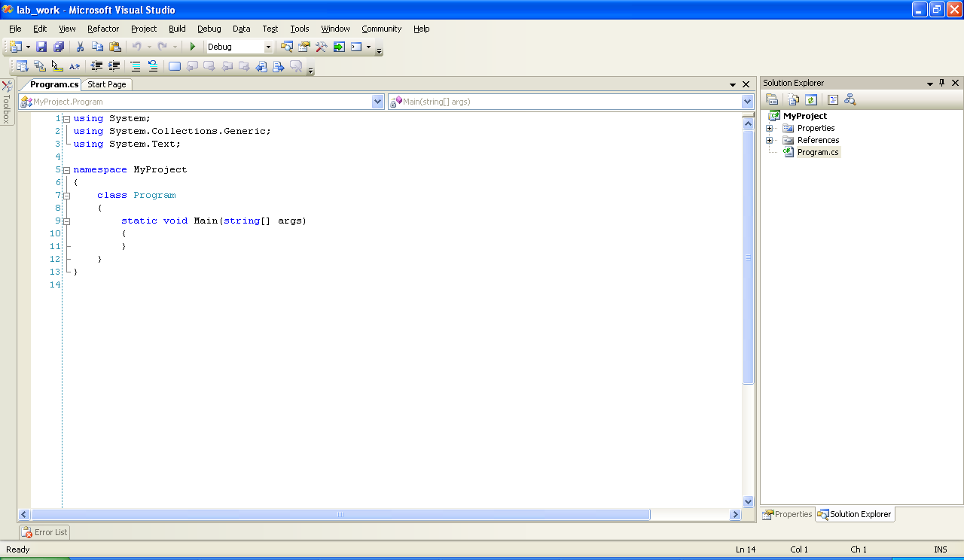
Task: Select Program.cs in Solution Explorer tree
Action: pyautogui.click(x=817, y=152)
